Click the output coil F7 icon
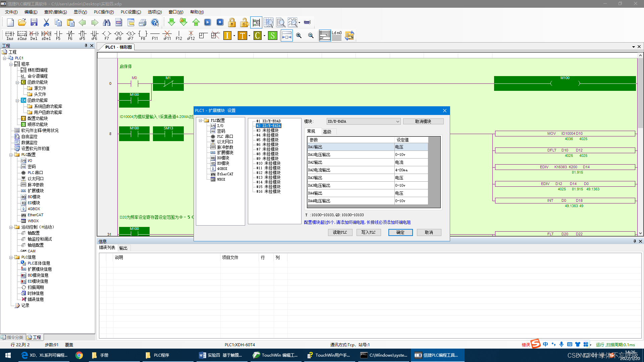This screenshot has height=362, width=644. (106, 35)
